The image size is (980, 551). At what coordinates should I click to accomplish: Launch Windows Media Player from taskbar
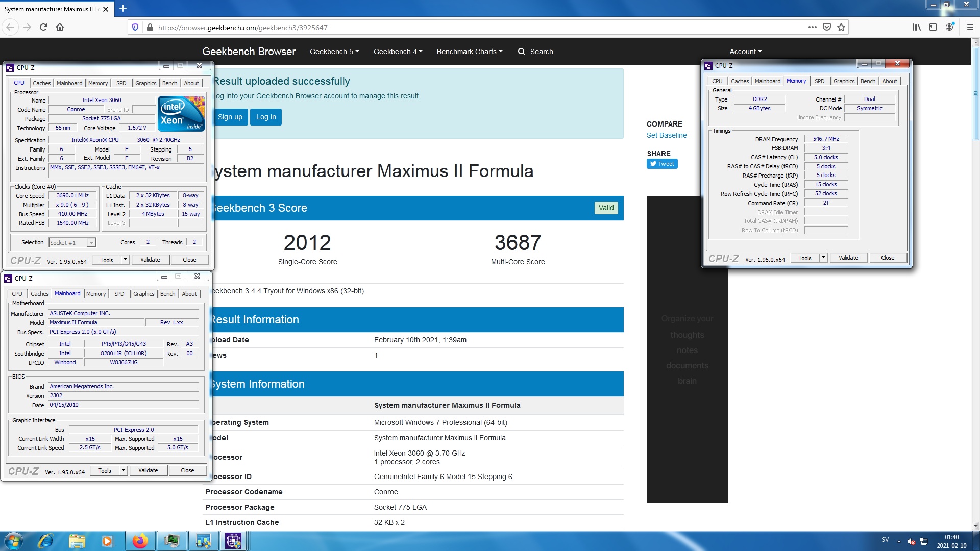point(107,541)
